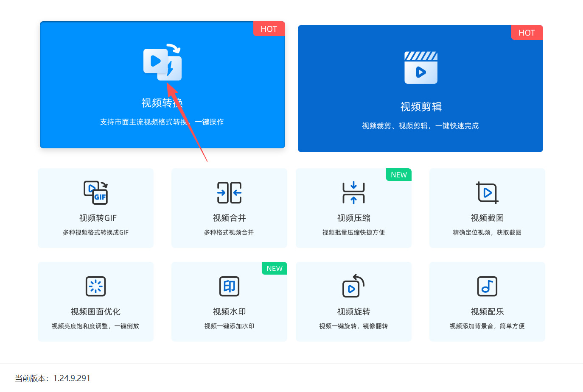Screen dimensions: 583x392
Task: Click the 视频画面优化 enhancement icon
Action: click(x=96, y=286)
